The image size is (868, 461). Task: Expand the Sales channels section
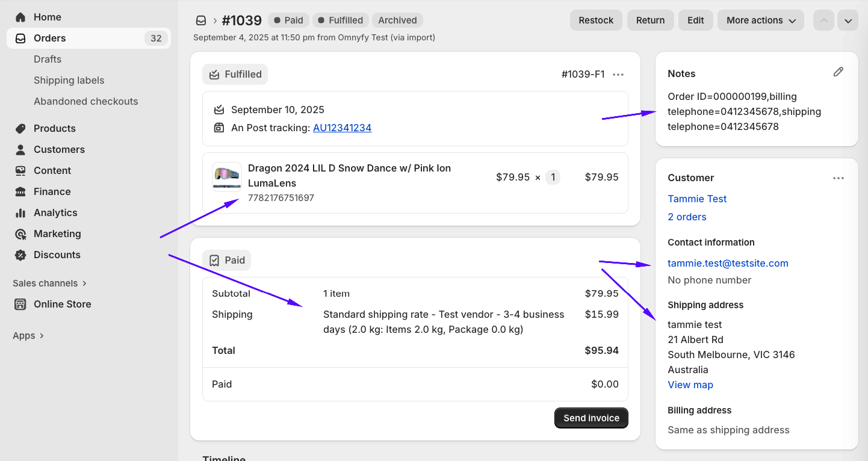pos(50,283)
